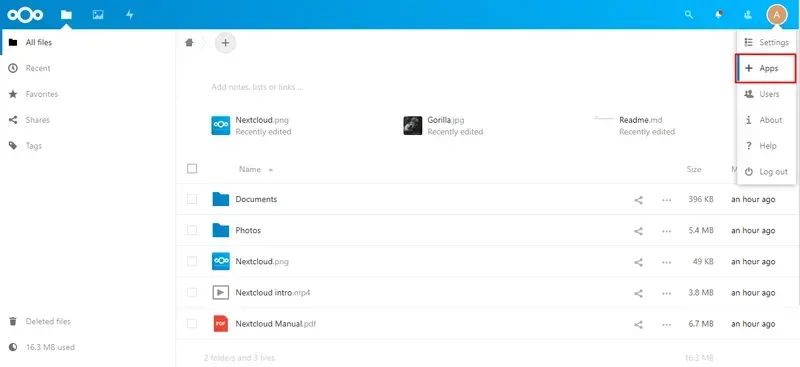Click the Nextcloud logo
This screenshot has height=367, width=800.
pyautogui.click(x=25, y=15)
